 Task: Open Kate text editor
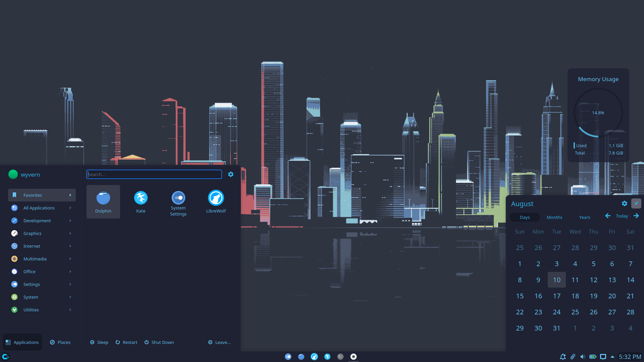(141, 201)
